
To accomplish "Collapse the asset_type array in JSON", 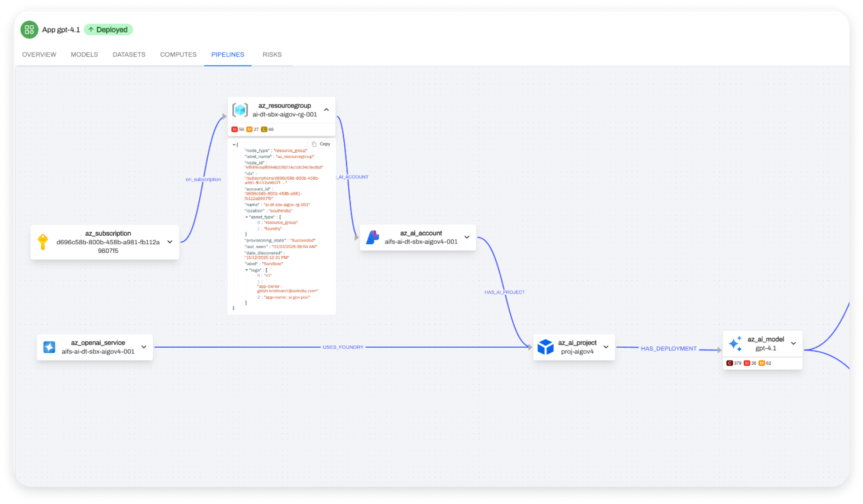I will point(247,217).
